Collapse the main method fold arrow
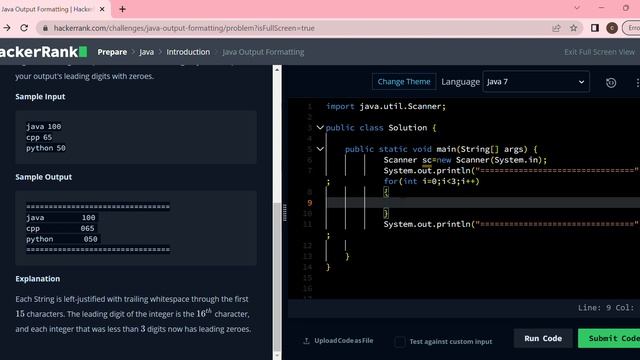 [320, 149]
